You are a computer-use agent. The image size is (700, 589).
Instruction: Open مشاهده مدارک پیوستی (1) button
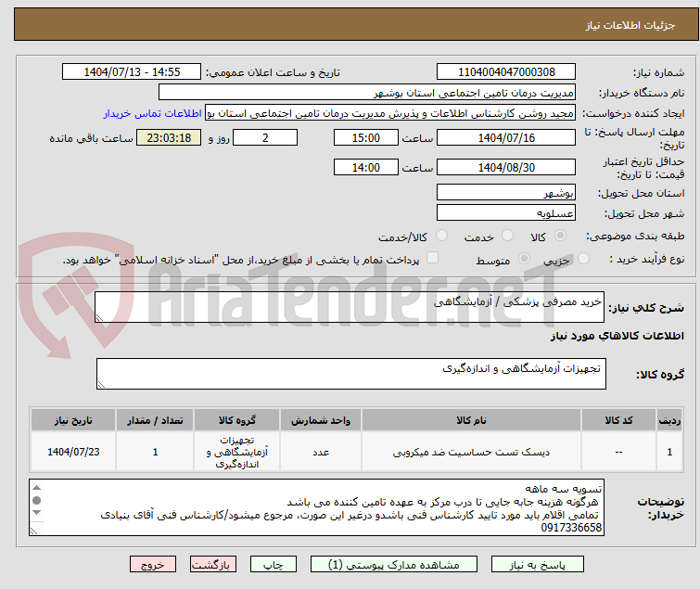pyautogui.click(x=394, y=564)
